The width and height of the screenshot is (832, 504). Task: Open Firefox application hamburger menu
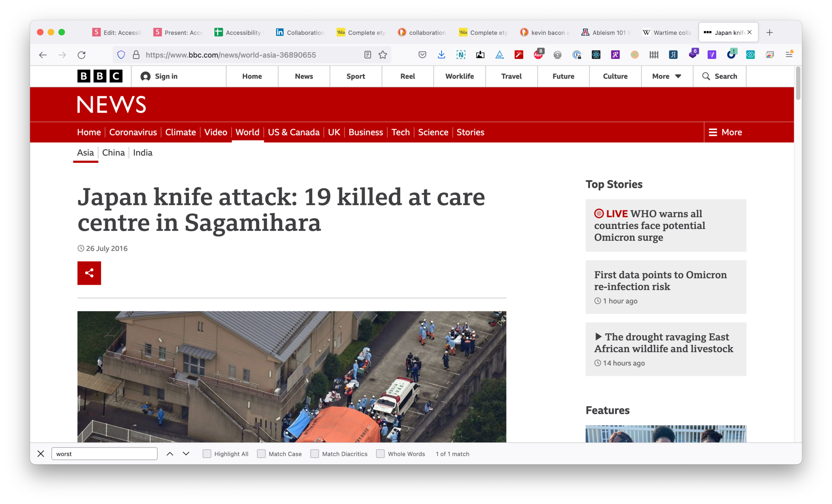789,55
